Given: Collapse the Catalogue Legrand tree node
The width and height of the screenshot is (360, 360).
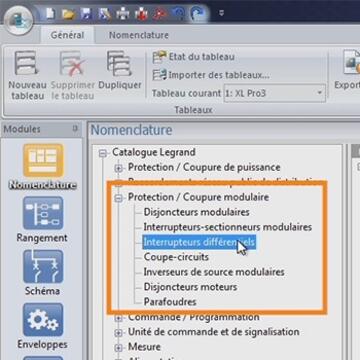Looking at the screenshot, I should coord(103,153).
